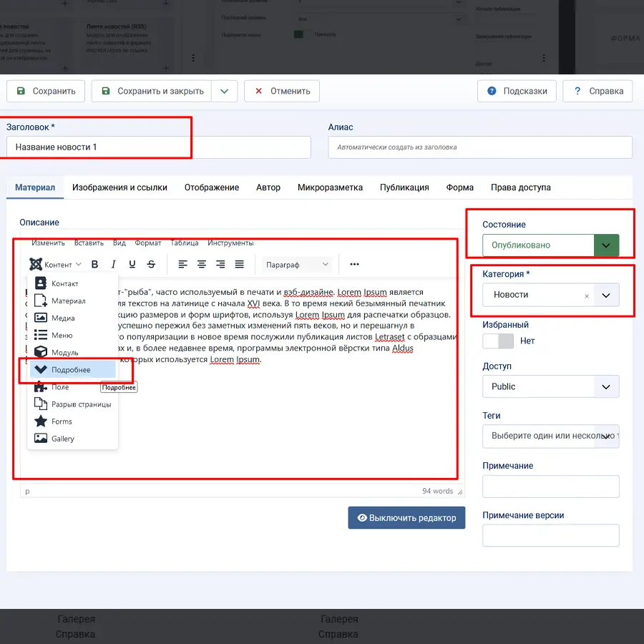Viewport: 644px width, 644px height.
Task: Justify text alignment icon
Action: pos(239,265)
